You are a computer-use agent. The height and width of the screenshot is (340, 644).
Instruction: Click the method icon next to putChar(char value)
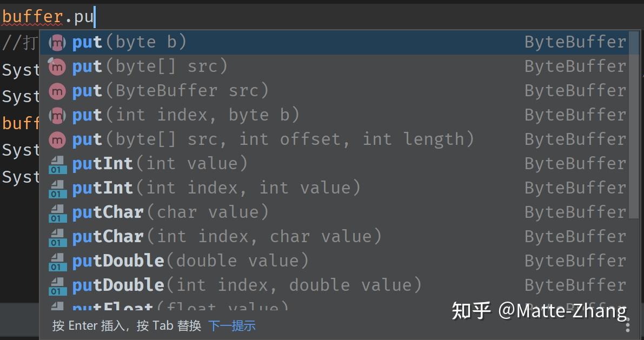point(57,212)
